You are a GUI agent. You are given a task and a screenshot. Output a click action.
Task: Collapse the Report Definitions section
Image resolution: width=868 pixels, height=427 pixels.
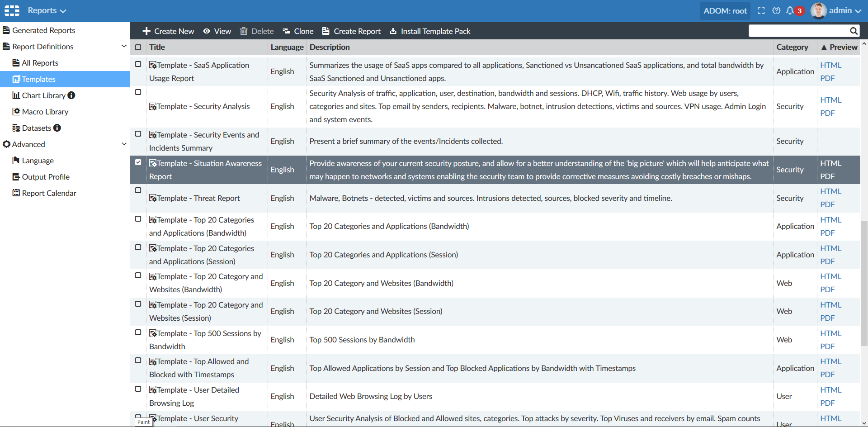pos(124,46)
